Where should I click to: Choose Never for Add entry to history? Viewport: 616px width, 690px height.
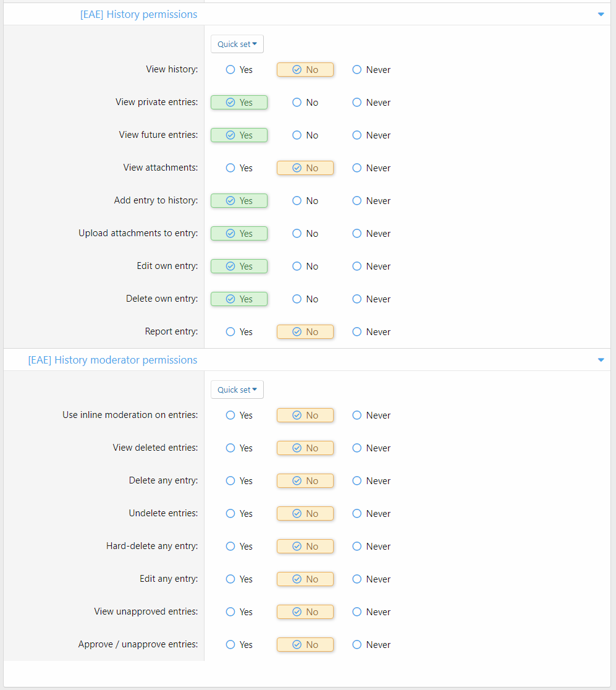coord(357,201)
